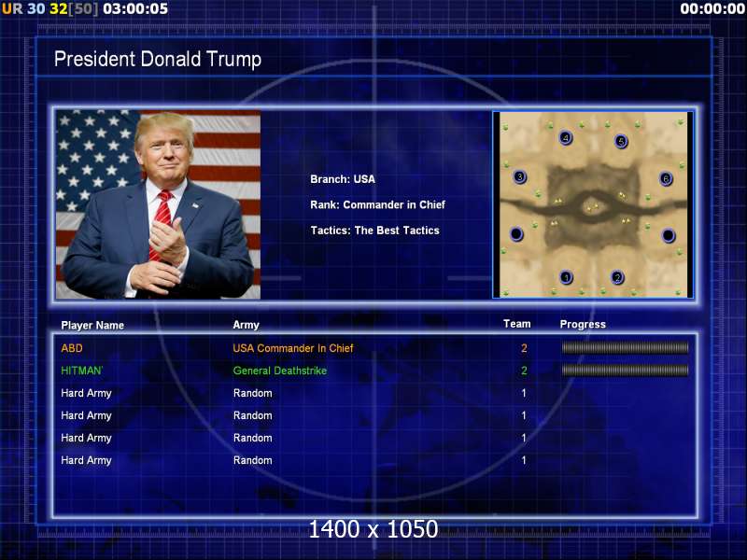Screen dimensions: 747x560
Task: Select the player name "HITMAN'"
Action: (x=81, y=371)
